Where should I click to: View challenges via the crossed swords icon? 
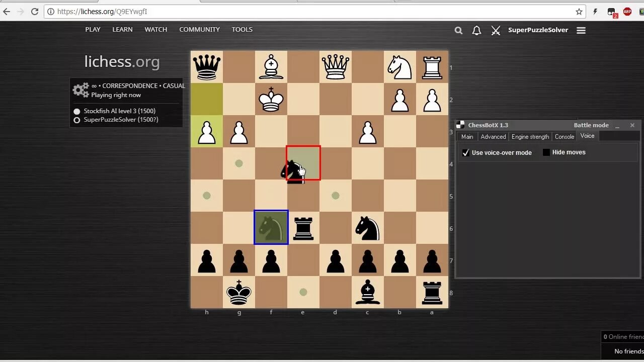pyautogui.click(x=496, y=30)
